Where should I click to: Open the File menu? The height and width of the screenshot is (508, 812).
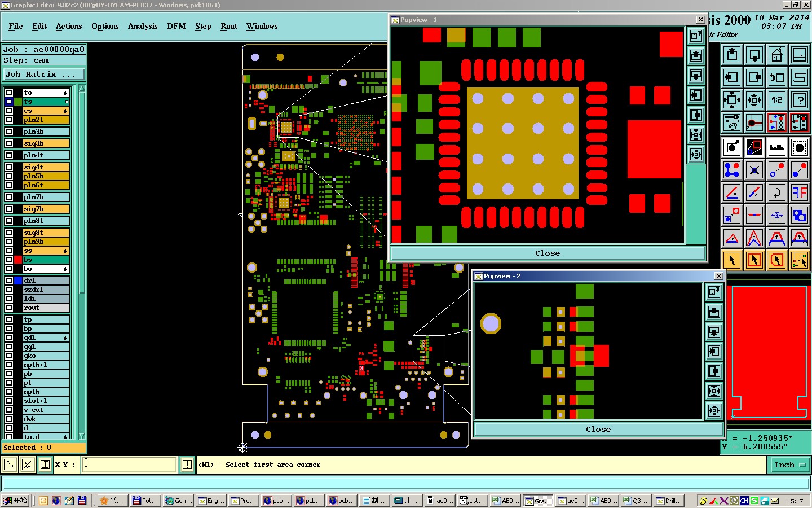(16, 26)
